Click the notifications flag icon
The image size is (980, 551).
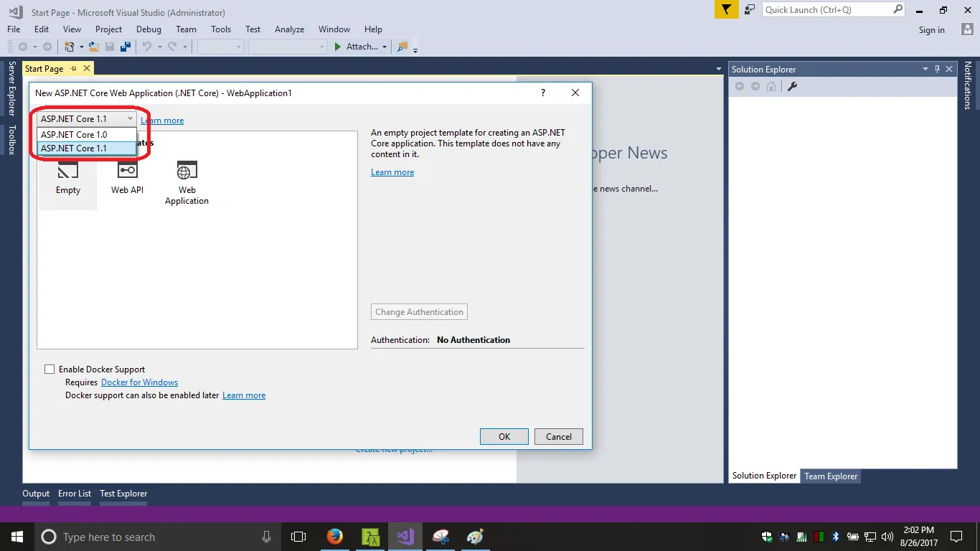727,10
